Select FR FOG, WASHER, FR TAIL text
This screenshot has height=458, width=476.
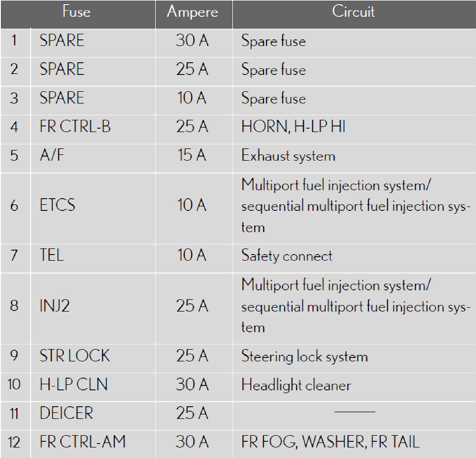pyautogui.click(x=330, y=442)
